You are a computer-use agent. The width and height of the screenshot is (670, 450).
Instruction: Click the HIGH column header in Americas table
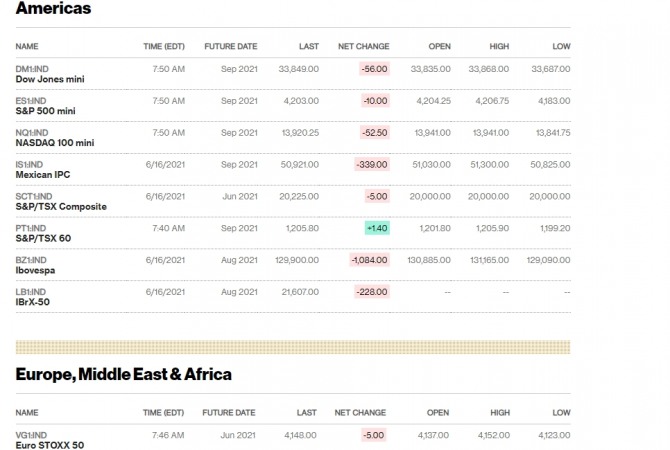pos(499,46)
